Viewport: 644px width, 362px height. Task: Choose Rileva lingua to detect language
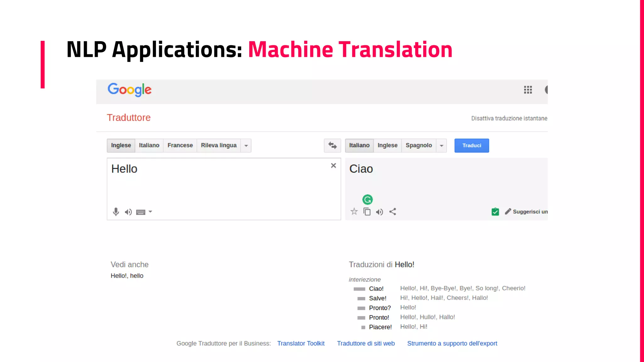pos(219,145)
